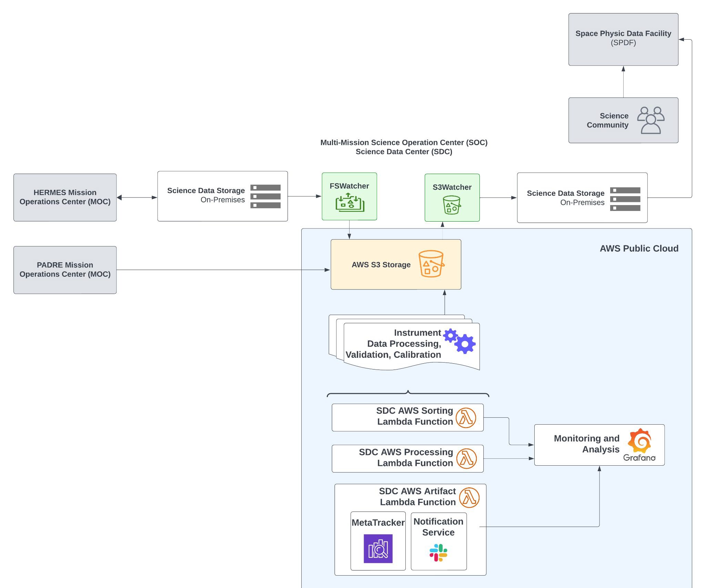706x588 pixels.
Task: Click the FSWatcher file transfer icon
Action: [x=350, y=202]
